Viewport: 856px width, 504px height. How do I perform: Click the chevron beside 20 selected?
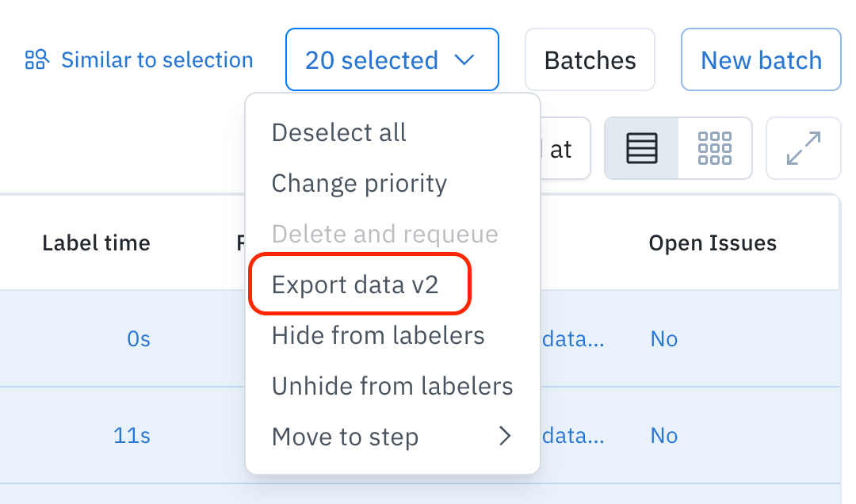point(464,60)
